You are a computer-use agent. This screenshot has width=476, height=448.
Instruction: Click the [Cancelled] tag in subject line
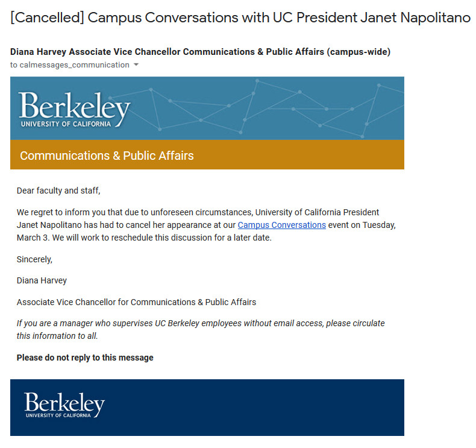click(47, 17)
